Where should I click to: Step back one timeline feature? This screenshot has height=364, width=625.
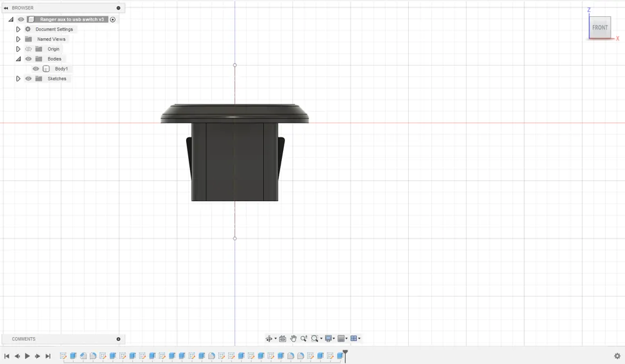pyautogui.click(x=17, y=356)
